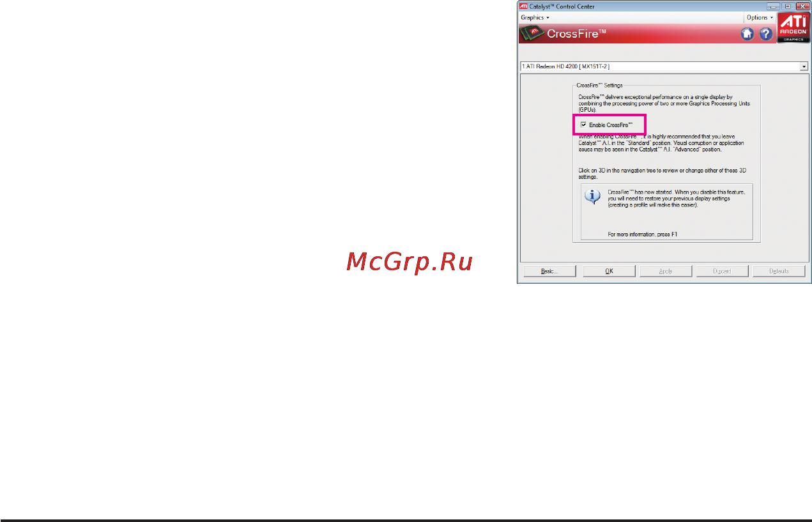Open the Options menu

(760, 17)
